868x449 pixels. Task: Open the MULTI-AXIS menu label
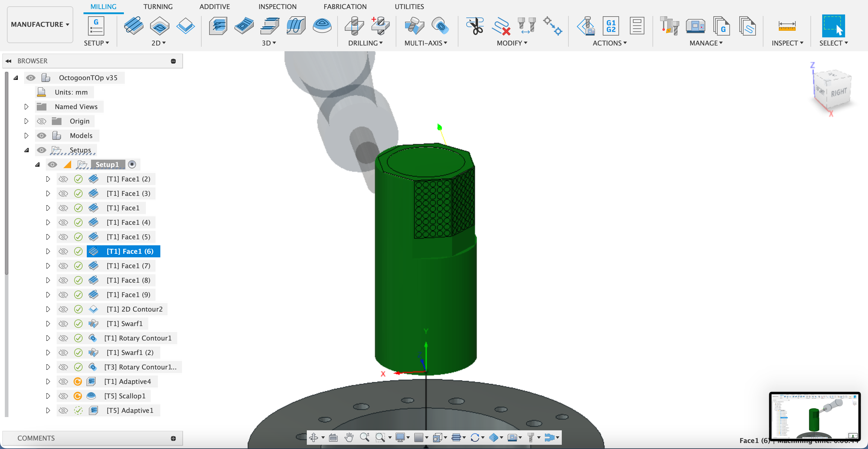(x=426, y=43)
